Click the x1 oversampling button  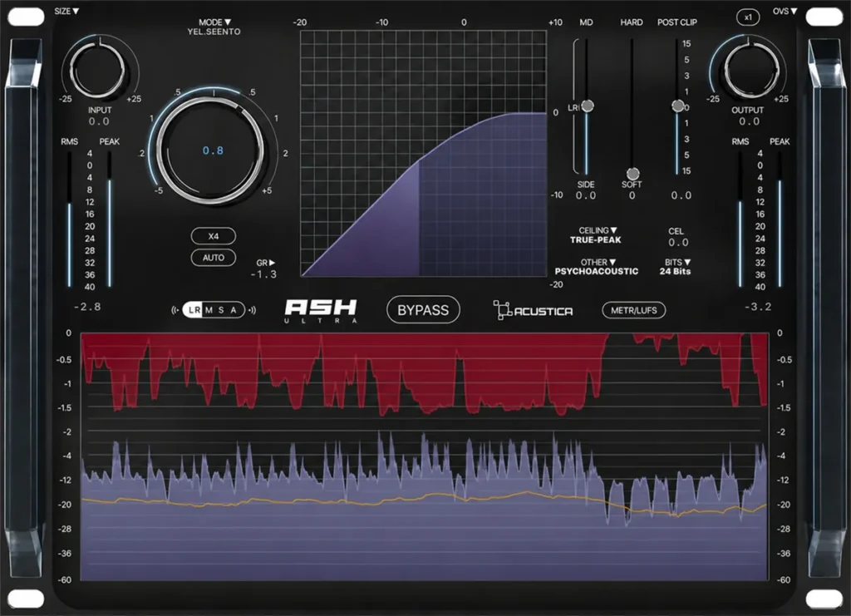point(748,17)
